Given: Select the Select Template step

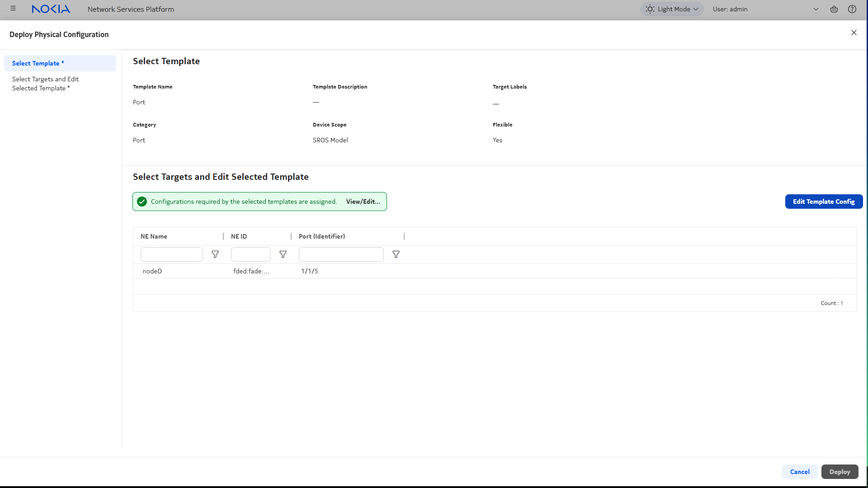Looking at the screenshot, I should pos(38,63).
